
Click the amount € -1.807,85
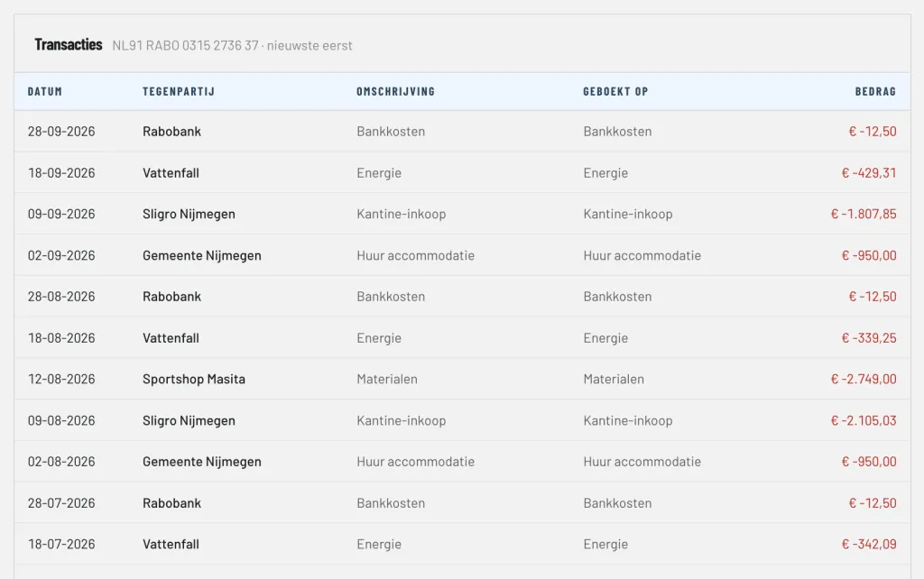tap(864, 214)
